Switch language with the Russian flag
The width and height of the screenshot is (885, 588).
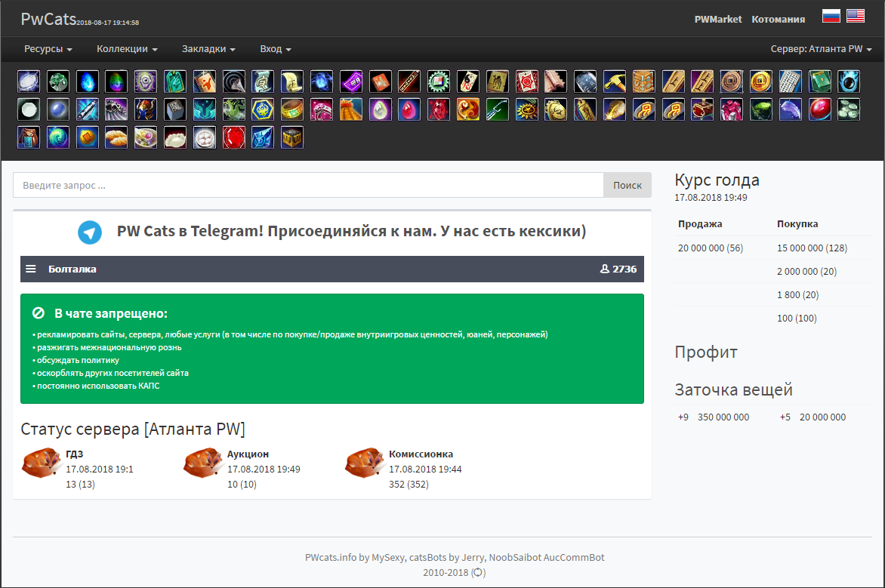831,16
